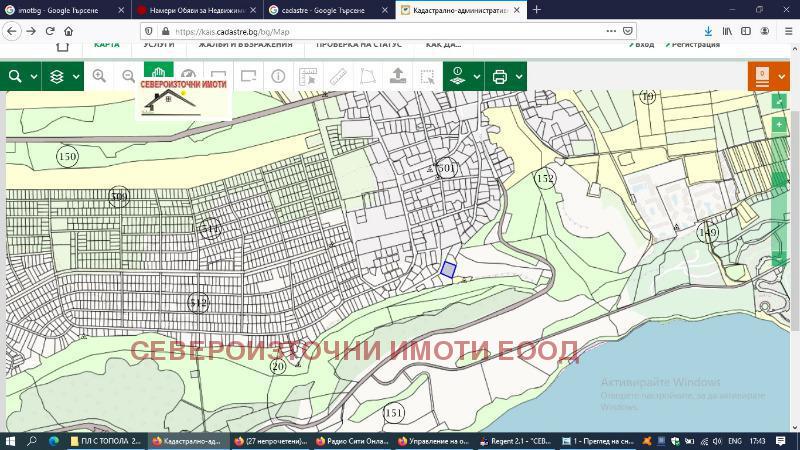Screen dimensions: 800x450
Task: Open the Firefox library icon
Action: (727, 31)
